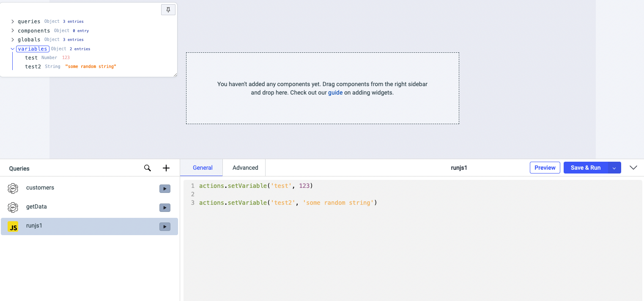This screenshot has height=301, width=644.
Task: Click the customers query gear icon
Action: point(13,189)
